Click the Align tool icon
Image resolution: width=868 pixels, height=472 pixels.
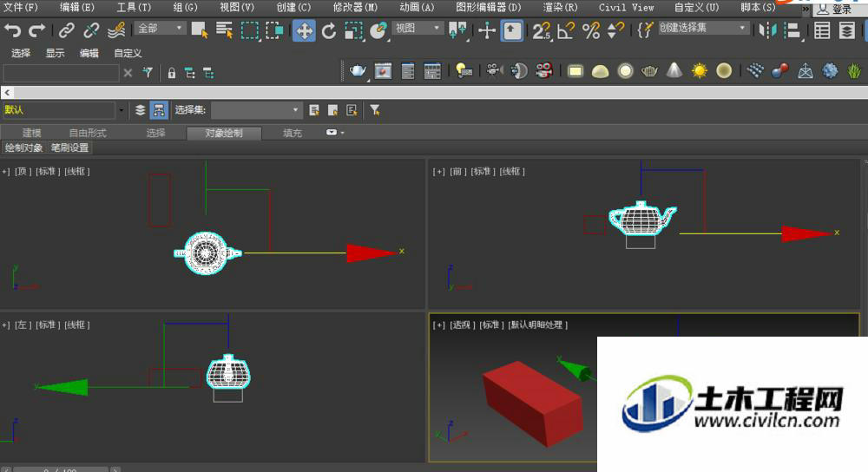pos(793,31)
